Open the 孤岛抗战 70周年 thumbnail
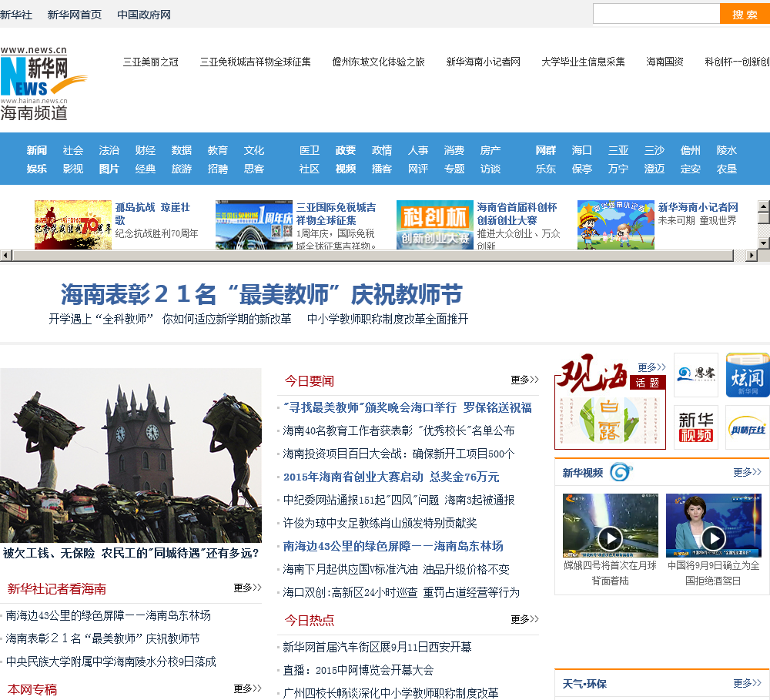 point(72,225)
